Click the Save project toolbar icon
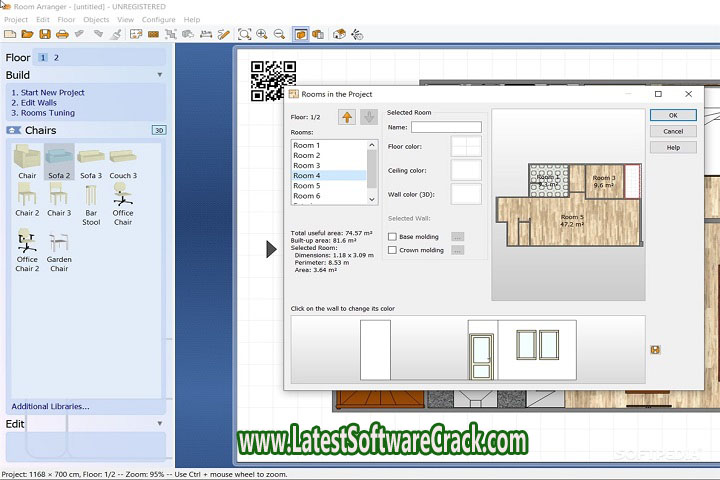Screen dimensions: 720x480 click(45, 34)
